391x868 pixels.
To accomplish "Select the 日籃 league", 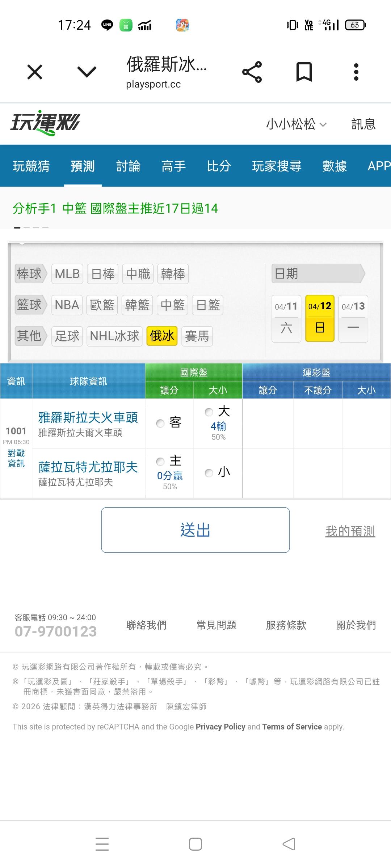I will tap(208, 305).
